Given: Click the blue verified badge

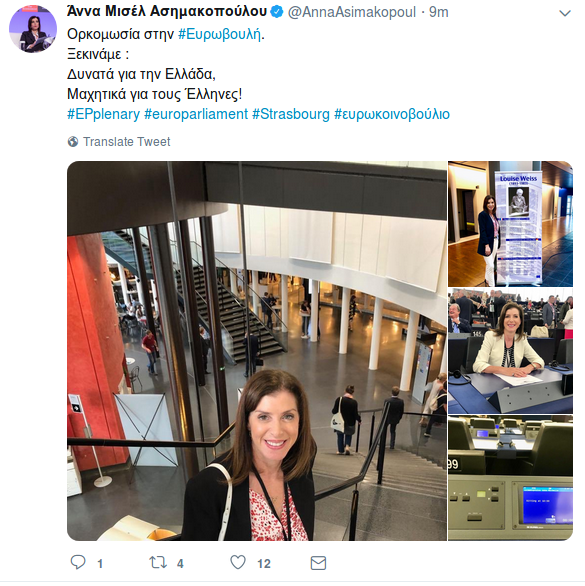Looking at the screenshot, I should point(277,12).
